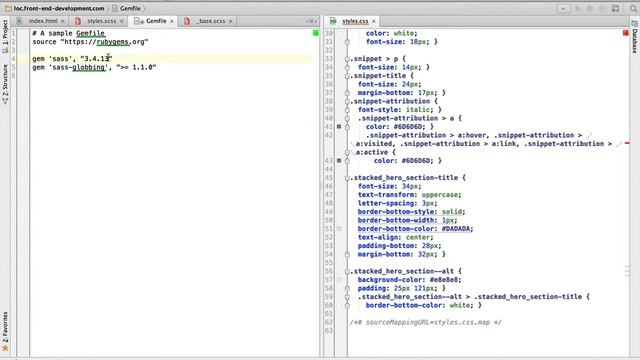Viewport: 640px width, 360px height.
Task: Close the styles.scss tab
Action: coord(122,21)
